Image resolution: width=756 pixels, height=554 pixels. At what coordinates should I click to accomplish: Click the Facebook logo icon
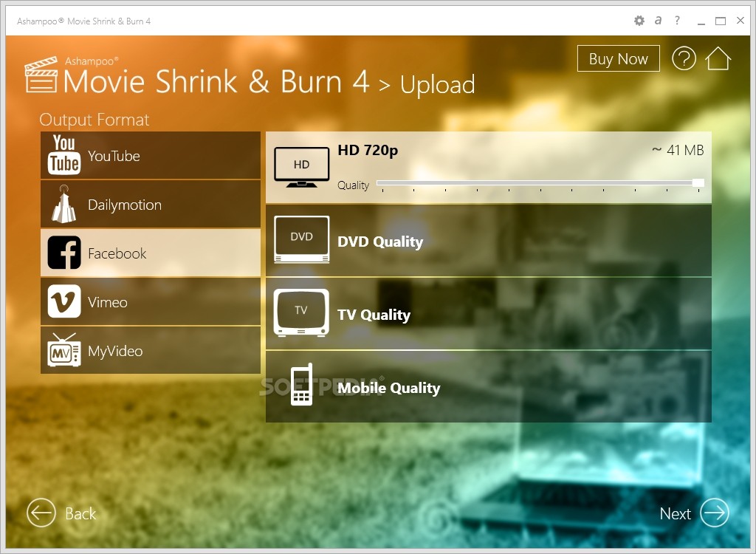[x=64, y=253]
